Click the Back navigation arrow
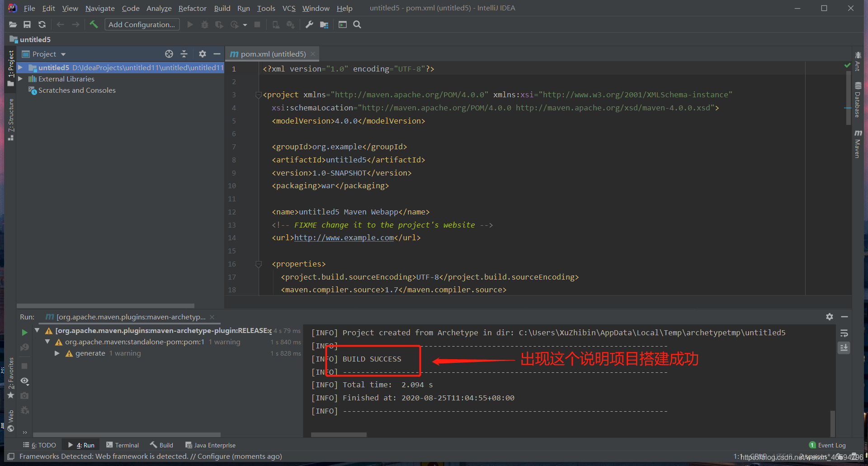The height and width of the screenshot is (466, 868). click(61, 24)
